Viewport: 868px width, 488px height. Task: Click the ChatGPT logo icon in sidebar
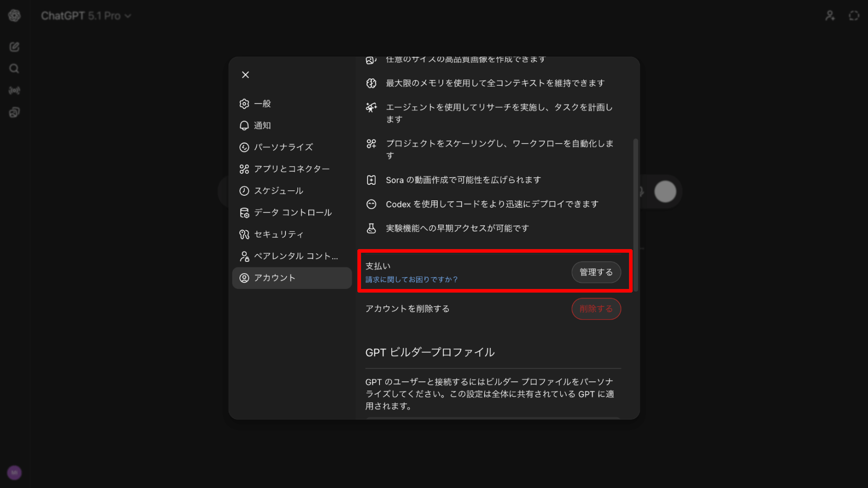[x=14, y=16]
